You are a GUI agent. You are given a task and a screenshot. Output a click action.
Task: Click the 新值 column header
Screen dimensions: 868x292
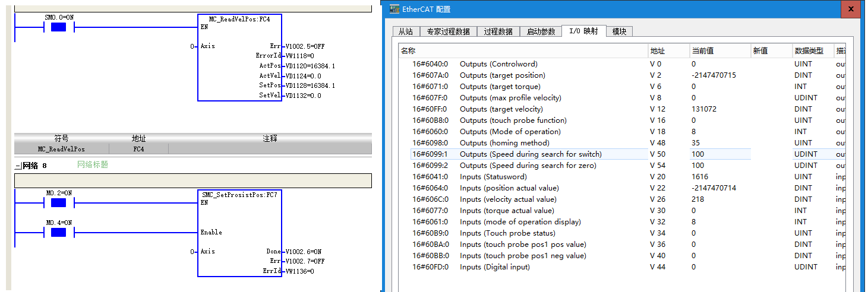tap(772, 51)
